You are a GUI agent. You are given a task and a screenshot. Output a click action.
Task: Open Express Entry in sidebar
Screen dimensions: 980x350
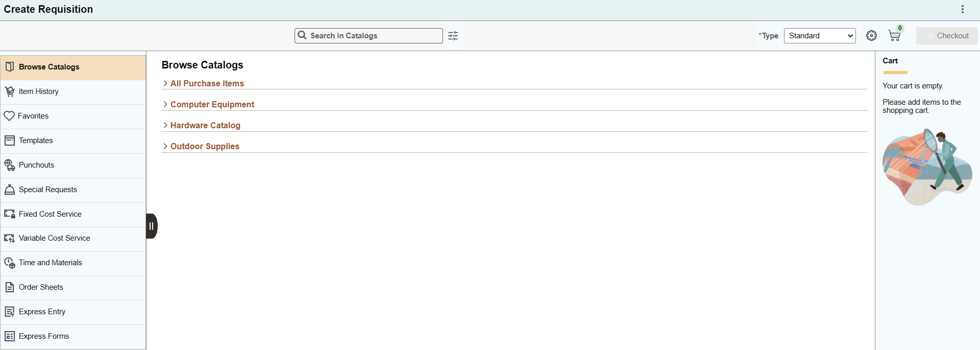point(73,312)
